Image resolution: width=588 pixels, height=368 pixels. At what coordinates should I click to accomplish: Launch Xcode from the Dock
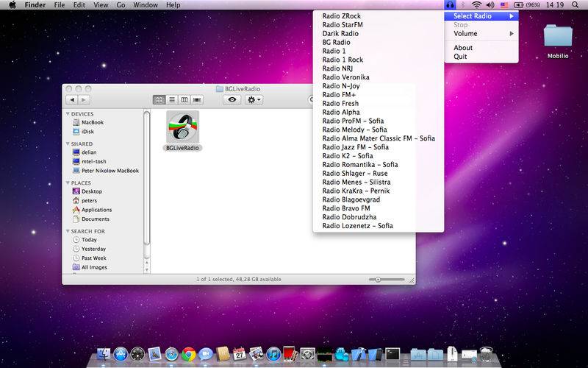pos(359,354)
